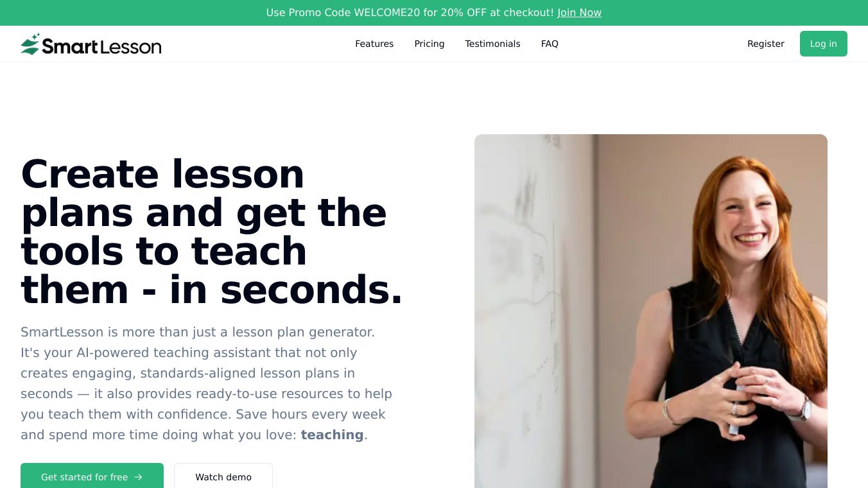Click the bold word teaching
The height and width of the screenshot is (488, 868).
click(x=332, y=435)
